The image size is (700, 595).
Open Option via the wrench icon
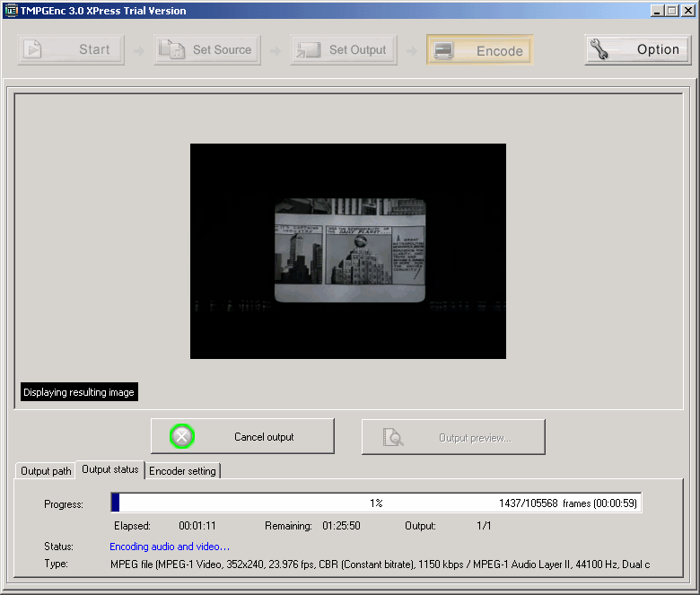[601, 50]
